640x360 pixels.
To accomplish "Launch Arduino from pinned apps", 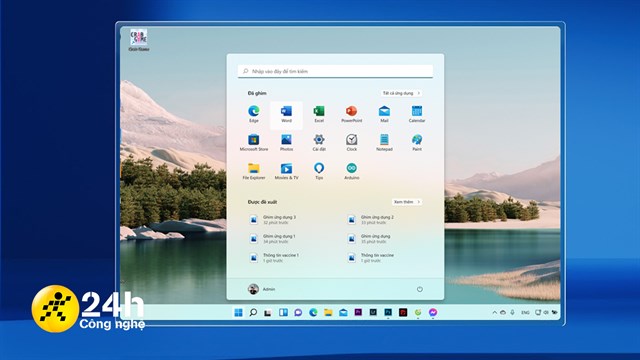I will pos(351,171).
